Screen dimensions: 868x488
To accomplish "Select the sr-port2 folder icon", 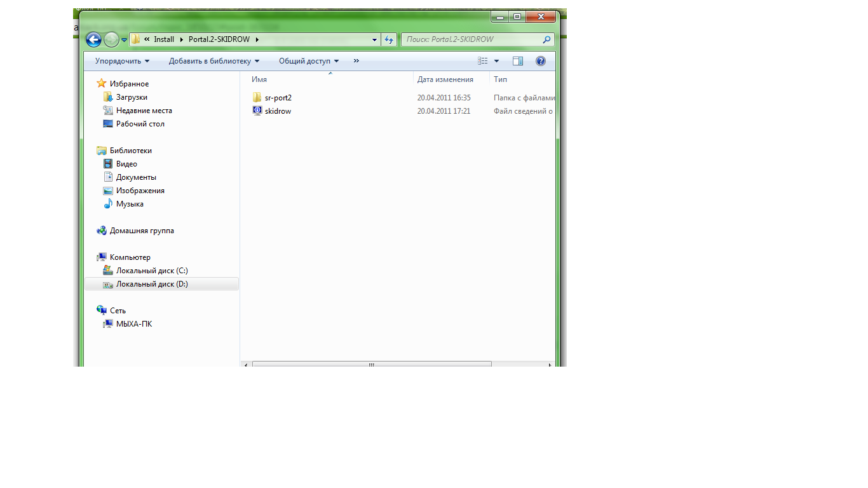I will [257, 97].
